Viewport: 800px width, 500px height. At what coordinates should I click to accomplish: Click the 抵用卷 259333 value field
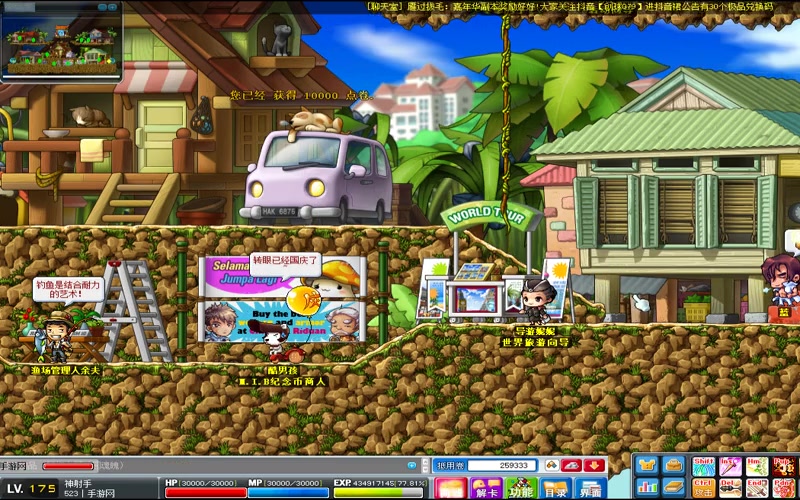(502, 465)
